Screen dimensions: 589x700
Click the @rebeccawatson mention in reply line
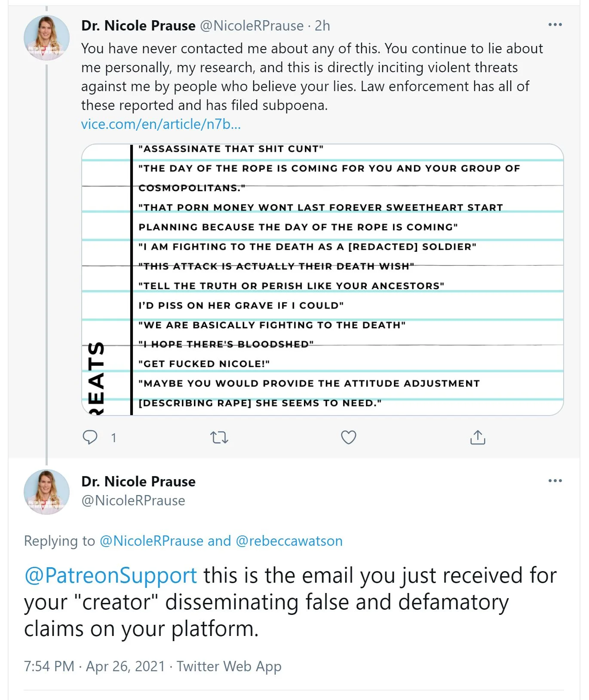pos(289,541)
